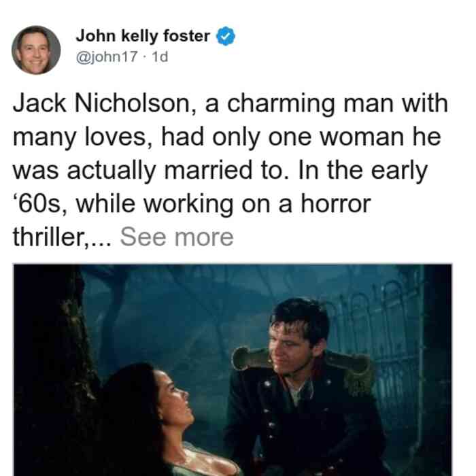This screenshot has width=476, height=476.
Task: Open the @john17 handle
Action: (107, 56)
